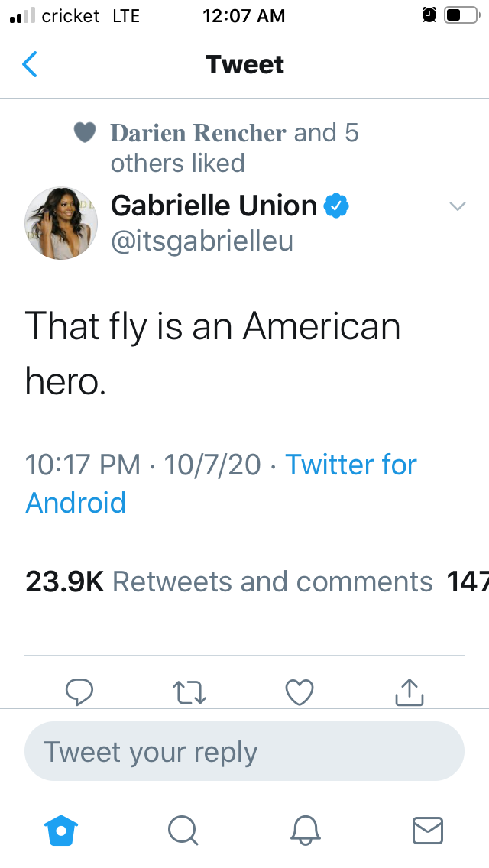489x868 pixels.
Task: Open Darien Rencher's profile link
Action: coord(198,133)
